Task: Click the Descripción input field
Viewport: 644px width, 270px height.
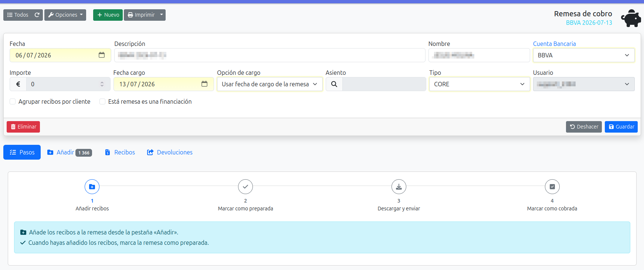Action: click(270, 55)
